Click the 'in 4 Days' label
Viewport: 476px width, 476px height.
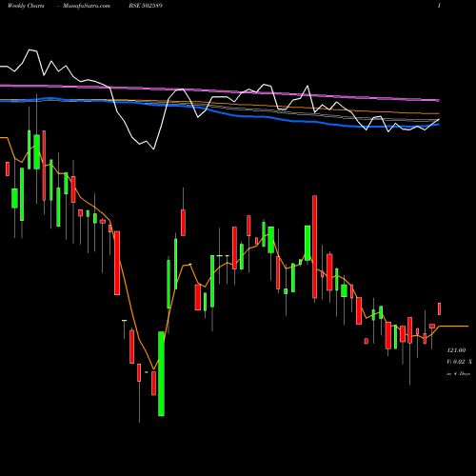tap(458, 374)
